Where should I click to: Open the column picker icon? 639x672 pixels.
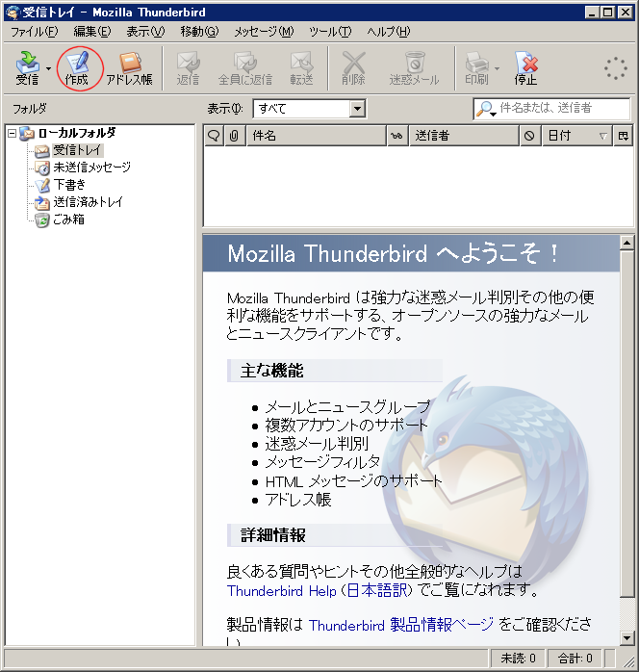pyautogui.click(x=624, y=136)
